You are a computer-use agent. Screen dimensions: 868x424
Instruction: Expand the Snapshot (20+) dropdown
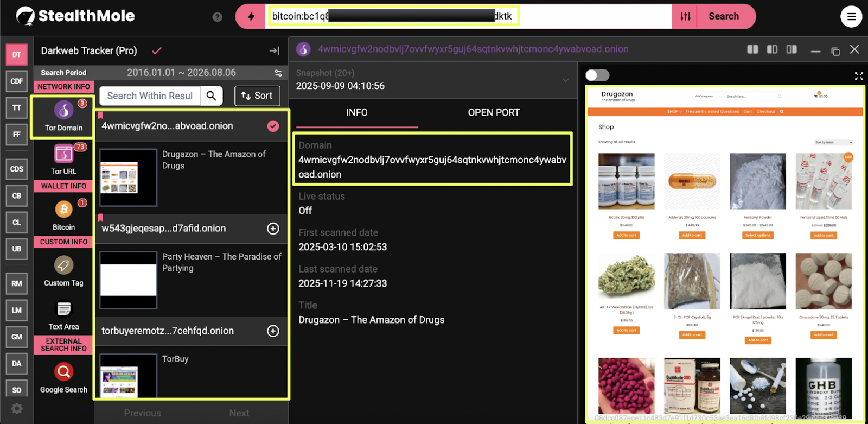click(x=565, y=80)
